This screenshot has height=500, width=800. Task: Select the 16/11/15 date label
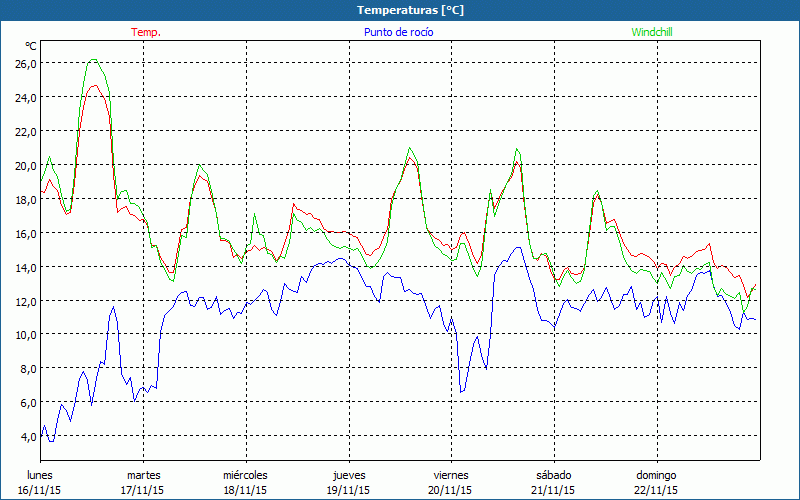pos(40,490)
